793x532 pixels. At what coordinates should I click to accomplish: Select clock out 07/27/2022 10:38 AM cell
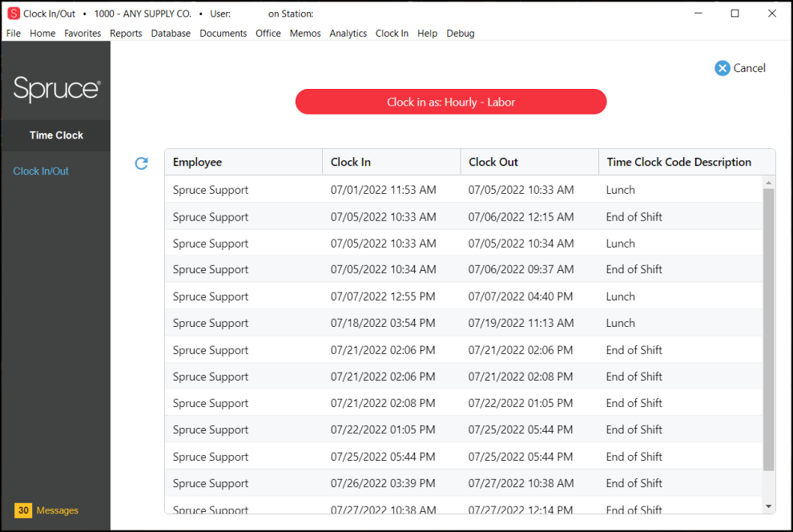(x=521, y=483)
